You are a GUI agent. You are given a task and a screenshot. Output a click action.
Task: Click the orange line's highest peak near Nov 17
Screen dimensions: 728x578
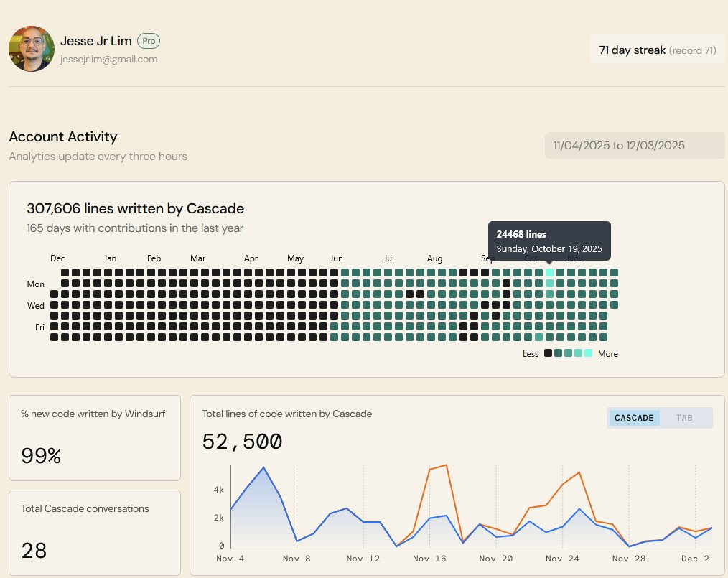(x=446, y=465)
